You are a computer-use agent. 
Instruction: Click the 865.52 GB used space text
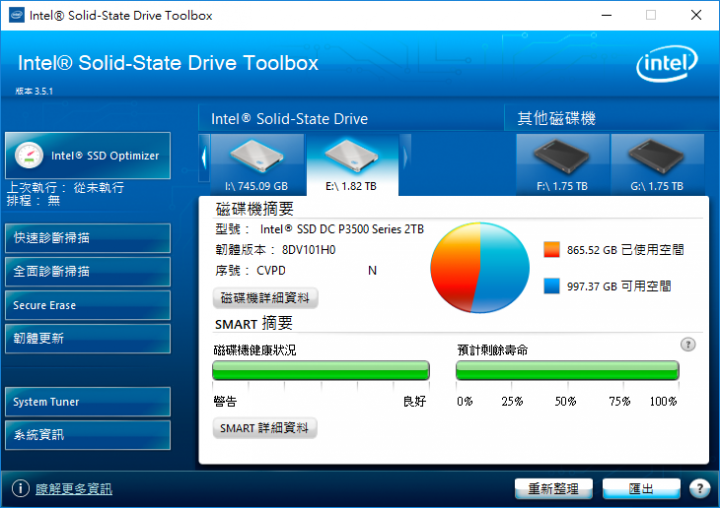(625, 250)
